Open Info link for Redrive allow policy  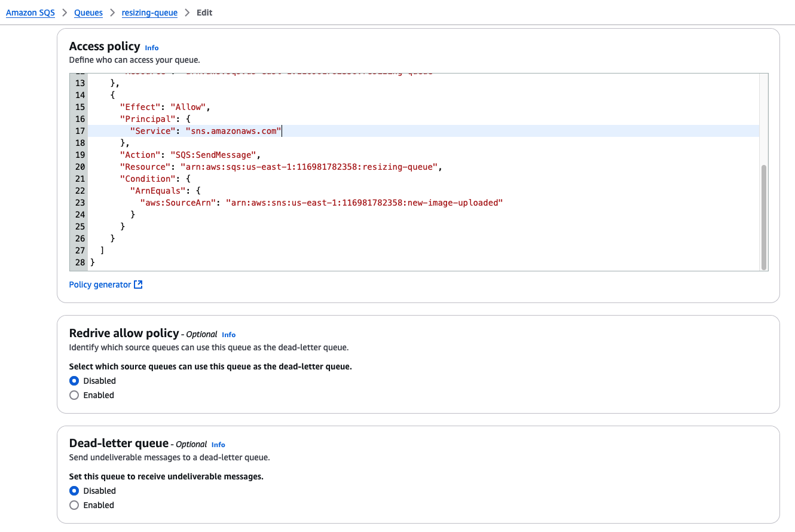tap(228, 335)
